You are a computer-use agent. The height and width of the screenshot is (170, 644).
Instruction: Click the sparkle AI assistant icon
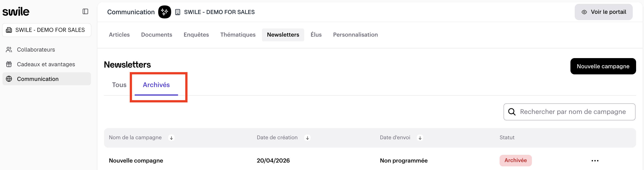(x=164, y=12)
